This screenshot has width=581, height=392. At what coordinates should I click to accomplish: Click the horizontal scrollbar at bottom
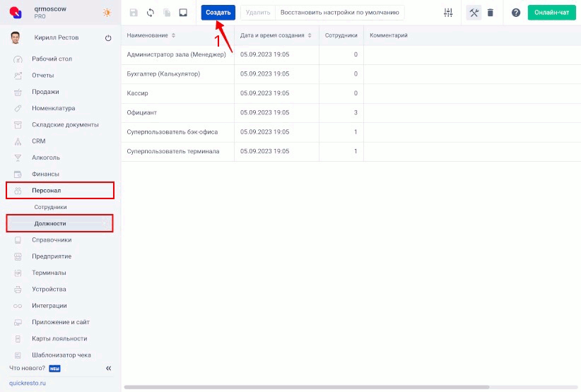[307, 387]
